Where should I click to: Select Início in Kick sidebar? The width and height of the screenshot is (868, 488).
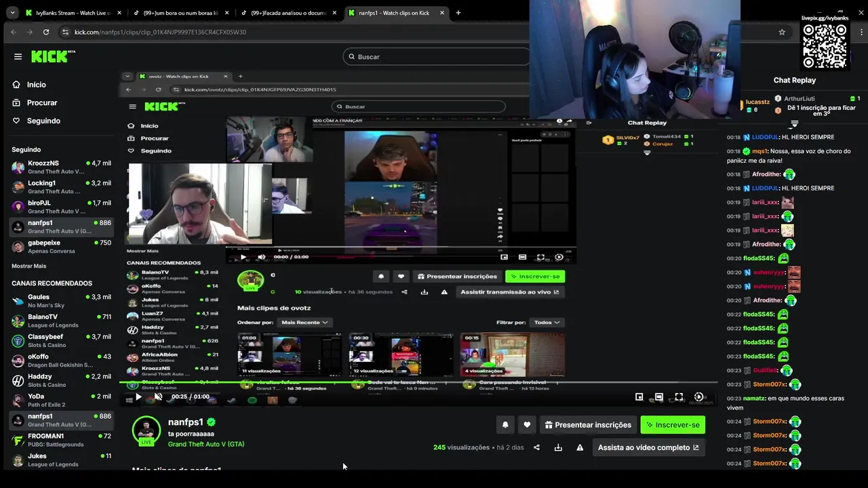coord(36,85)
